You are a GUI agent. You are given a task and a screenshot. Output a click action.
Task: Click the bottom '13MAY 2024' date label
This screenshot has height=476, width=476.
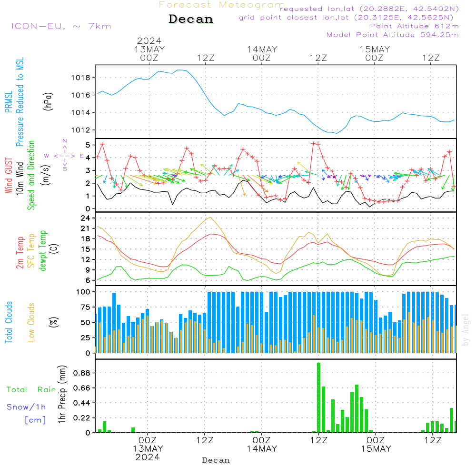pyautogui.click(x=148, y=453)
